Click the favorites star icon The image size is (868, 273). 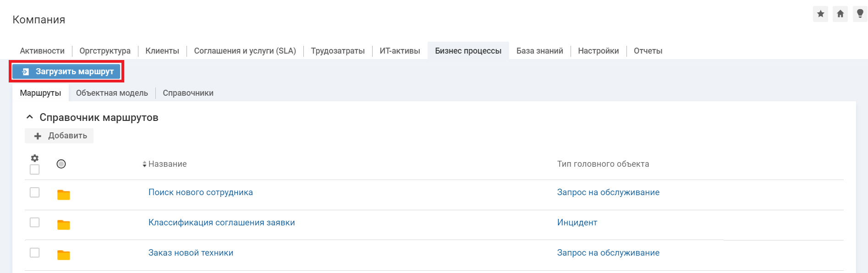[820, 14]
